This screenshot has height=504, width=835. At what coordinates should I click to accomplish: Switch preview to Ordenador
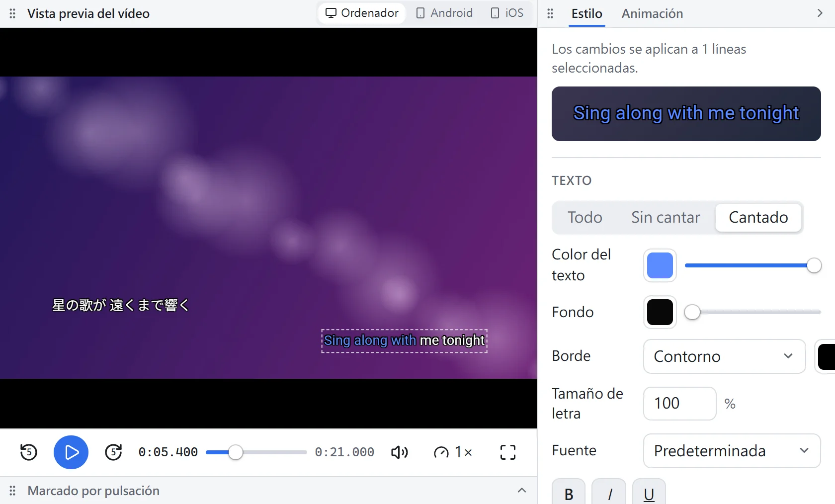pyautogui.click(x=362, y=13)
